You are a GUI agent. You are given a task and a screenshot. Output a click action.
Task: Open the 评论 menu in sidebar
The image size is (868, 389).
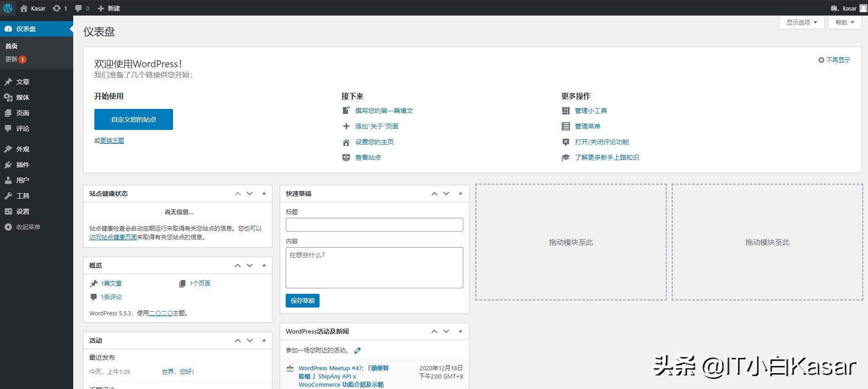[x=37, y=129]
